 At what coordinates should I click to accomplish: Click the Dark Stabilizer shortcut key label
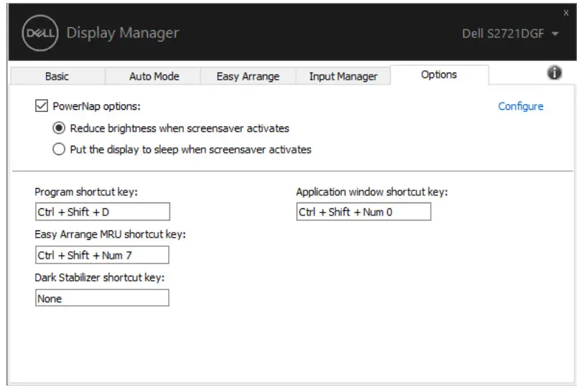[x=99, y=277]
